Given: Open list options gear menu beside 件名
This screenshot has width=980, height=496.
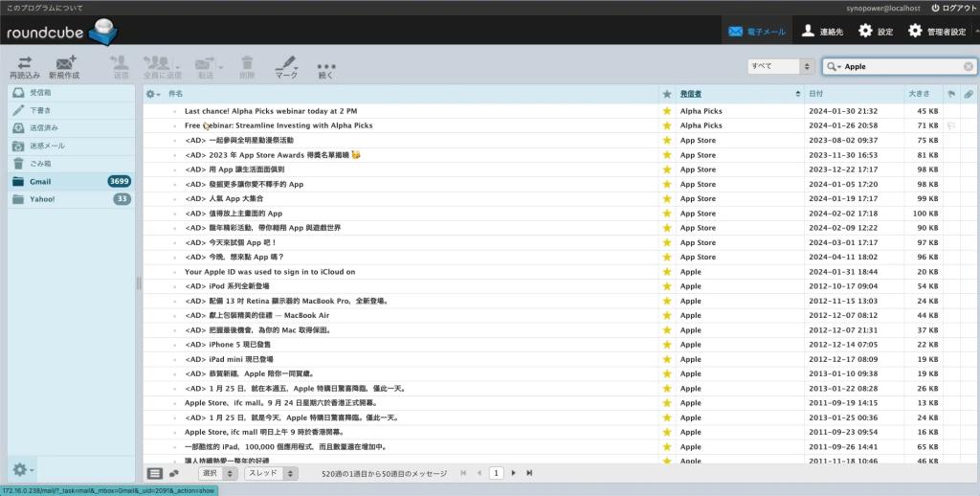Looking at the screenshot, I should pyautogui.click(x=153, y=94).
